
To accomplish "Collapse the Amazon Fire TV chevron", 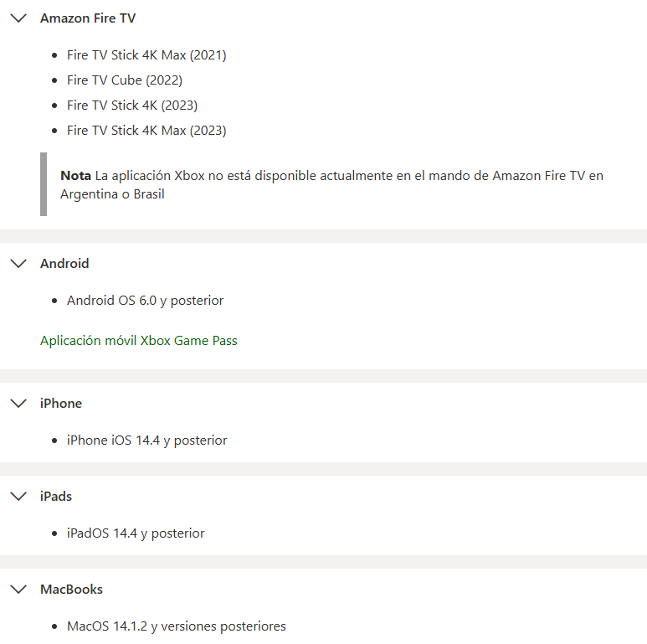I will click(x=18, y=18).
